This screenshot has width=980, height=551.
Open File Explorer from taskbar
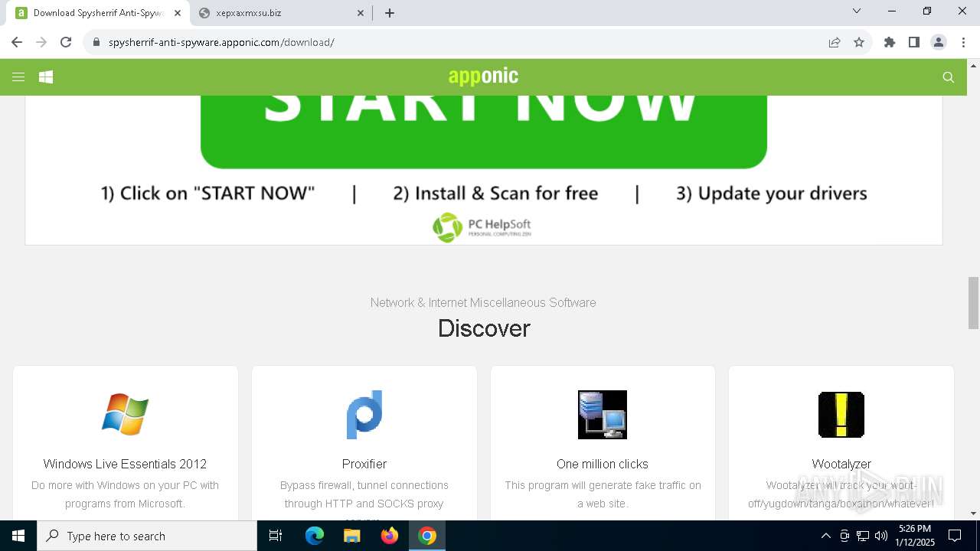(x=352, y=536)
